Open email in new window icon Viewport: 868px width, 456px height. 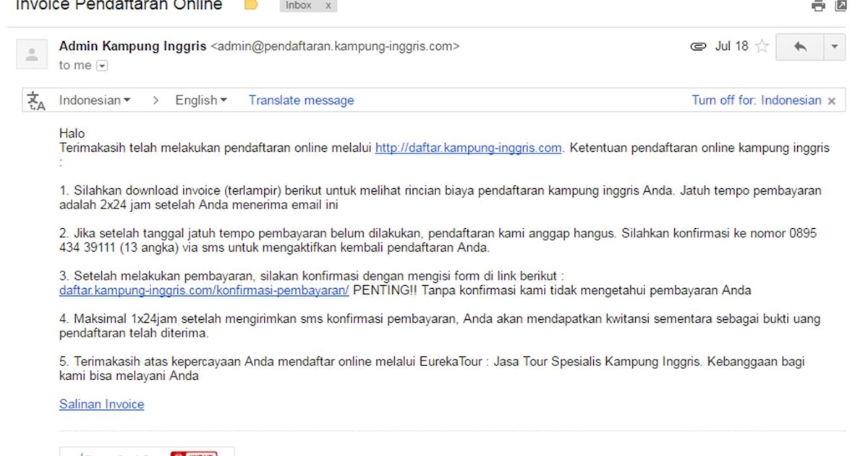(x=841, y=5)
